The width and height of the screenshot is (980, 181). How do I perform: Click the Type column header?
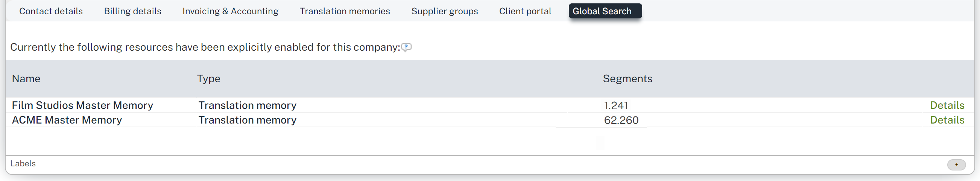[208, 78]
